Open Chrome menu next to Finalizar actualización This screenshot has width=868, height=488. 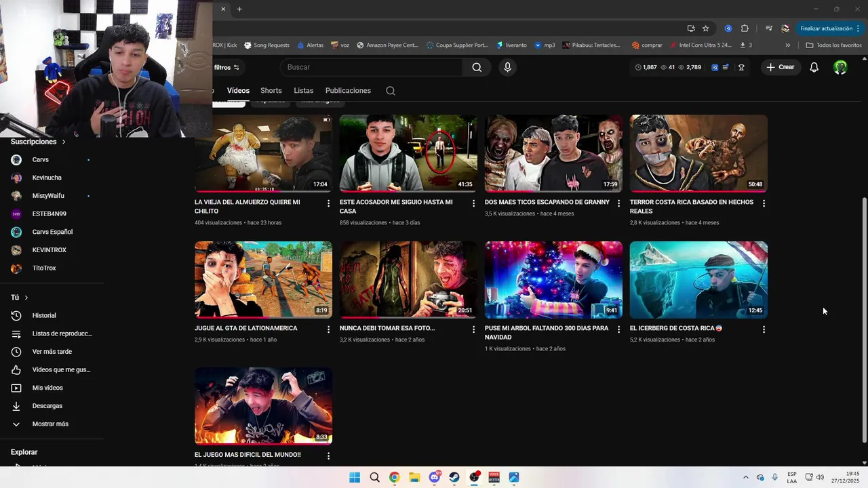point(859,28)
